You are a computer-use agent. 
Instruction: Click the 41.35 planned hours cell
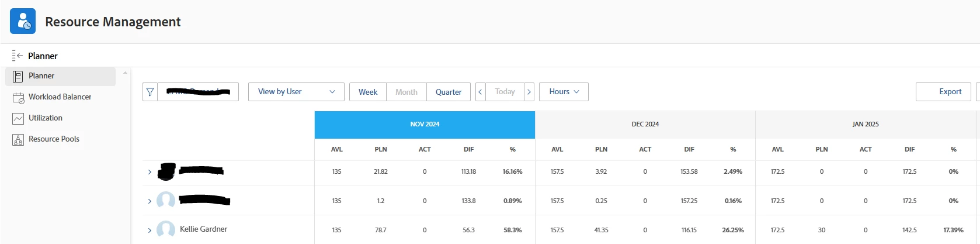pos(601,231)
